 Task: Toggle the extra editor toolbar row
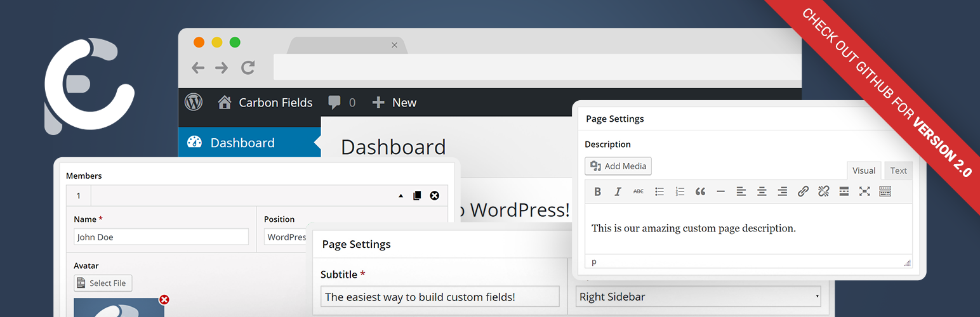pos(885,191)
